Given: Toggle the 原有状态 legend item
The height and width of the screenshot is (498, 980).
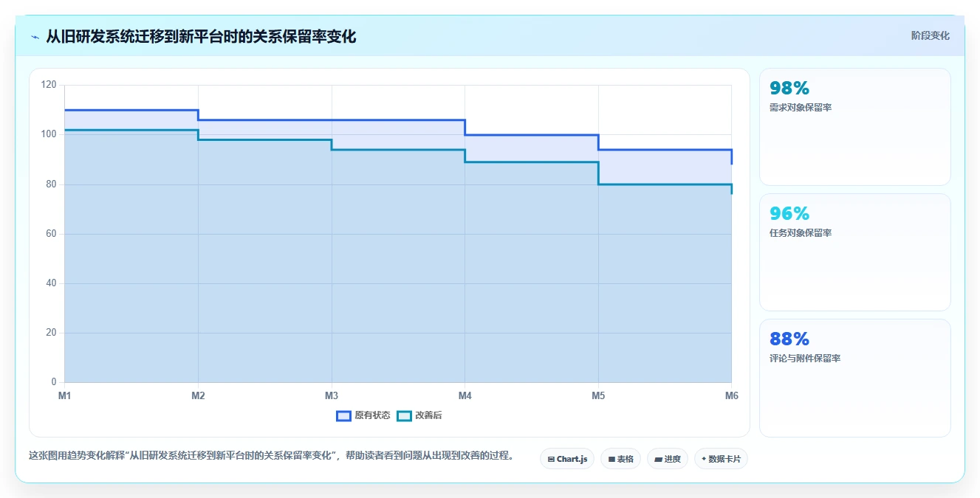Looking at the screenshot, I should 363,415.
